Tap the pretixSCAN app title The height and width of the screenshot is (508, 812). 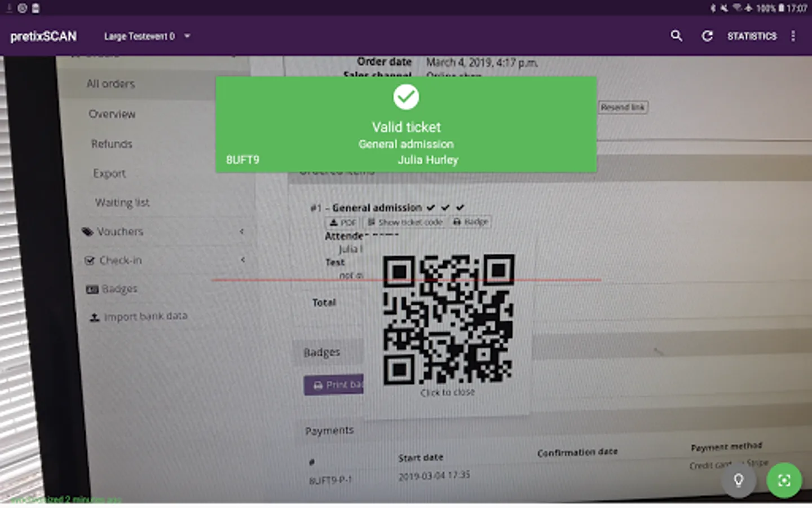(43, 36)
